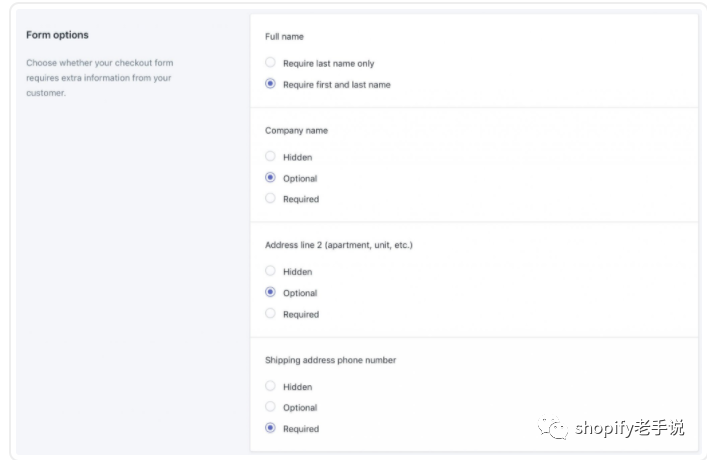
Task: Click the Full name section label
Action: tap(284, 37)
